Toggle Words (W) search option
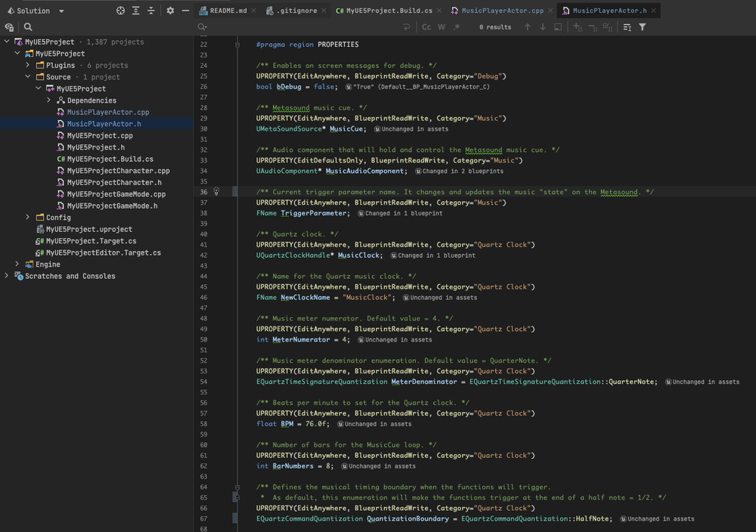Screen dimensions: 756x532 click(442, 27)
